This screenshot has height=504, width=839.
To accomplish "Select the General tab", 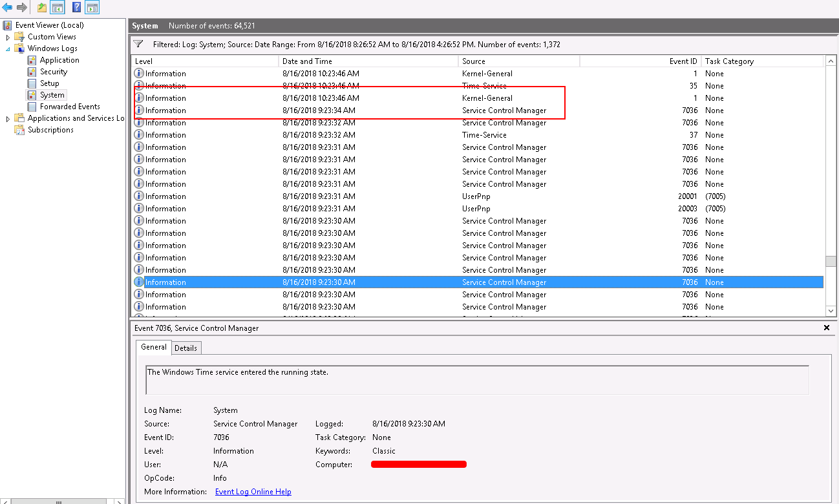I will [x=153, y=348].
